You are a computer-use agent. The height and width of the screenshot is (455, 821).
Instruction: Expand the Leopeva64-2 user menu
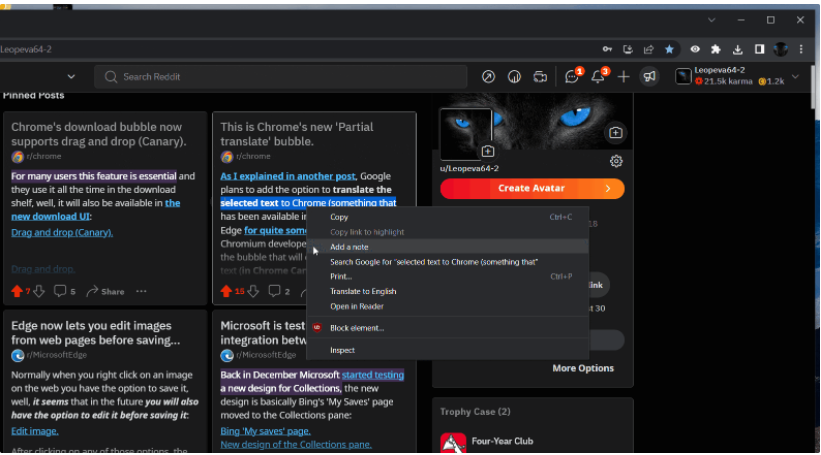coord(795,77)
